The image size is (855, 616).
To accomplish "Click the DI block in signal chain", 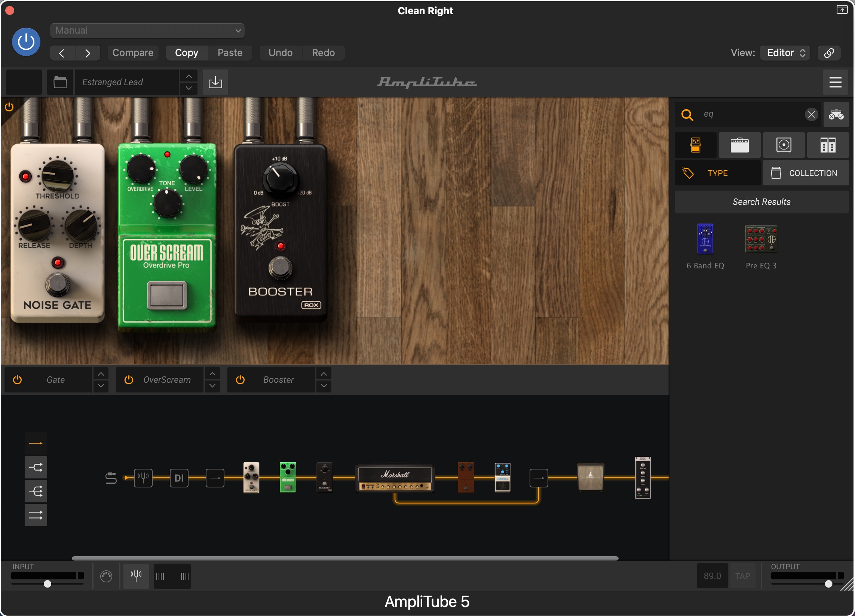I will click(179, 478).
